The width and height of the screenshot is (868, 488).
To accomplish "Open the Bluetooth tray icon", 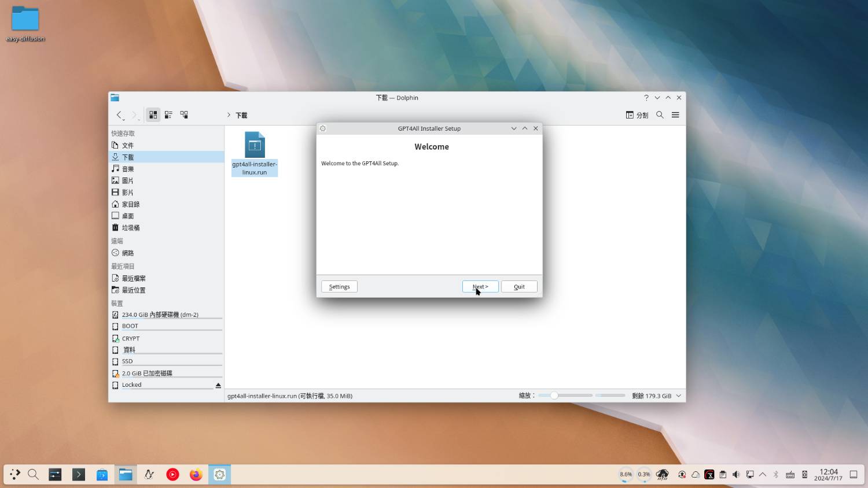I will (x=776, y=475).
